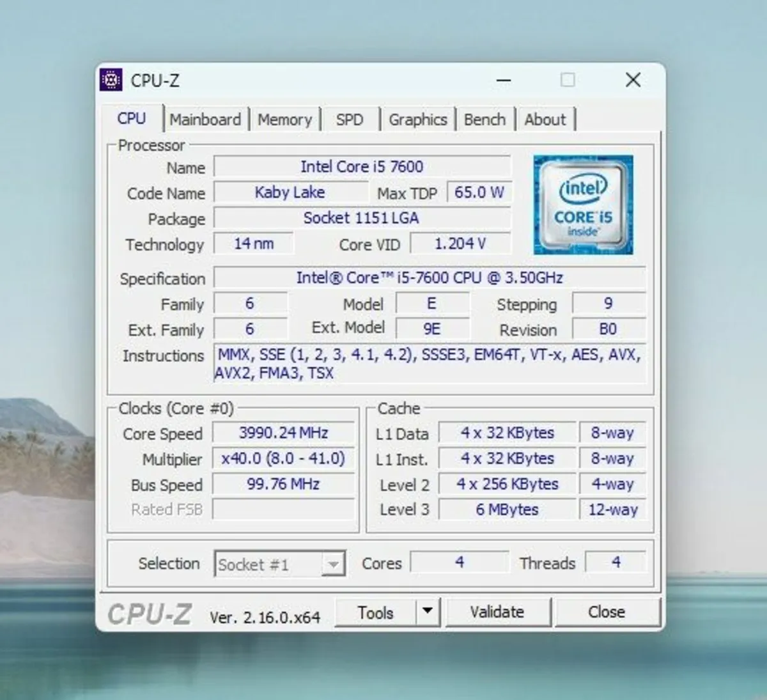Screen dimensions: 767x700
Task: Click the maximize button in title bar
Action: point(568,80)
